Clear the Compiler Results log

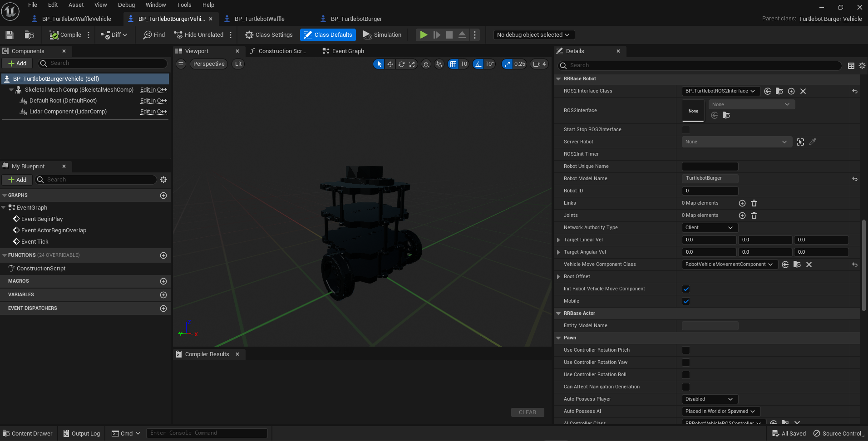[x=528, y=412]
